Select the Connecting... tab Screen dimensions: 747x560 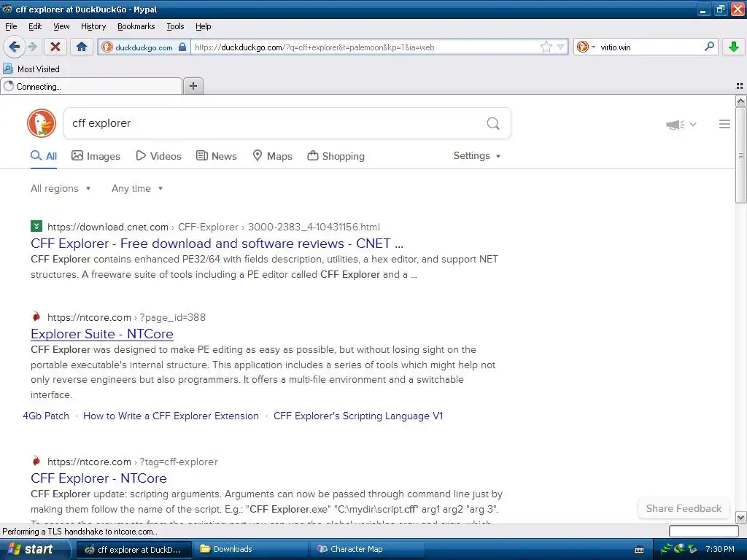91,86
